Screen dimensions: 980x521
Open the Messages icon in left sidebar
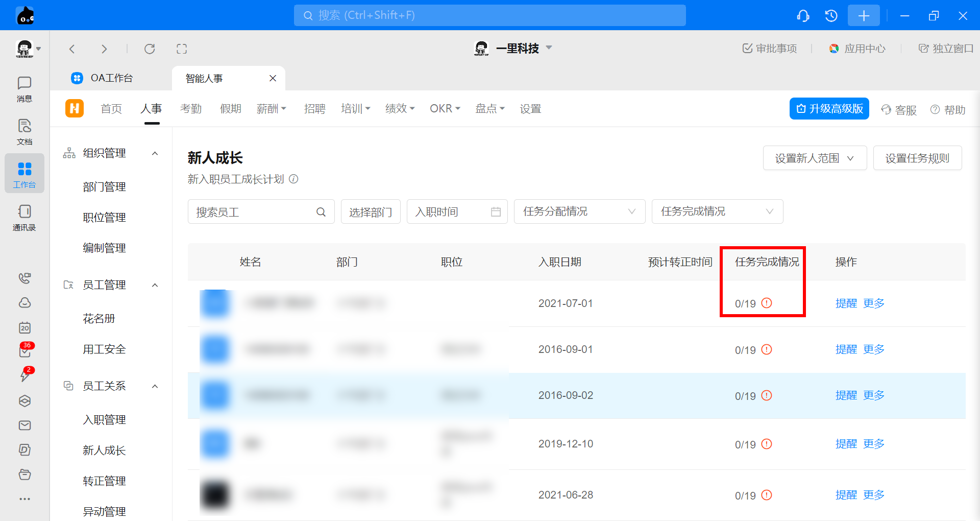point(24,89)
